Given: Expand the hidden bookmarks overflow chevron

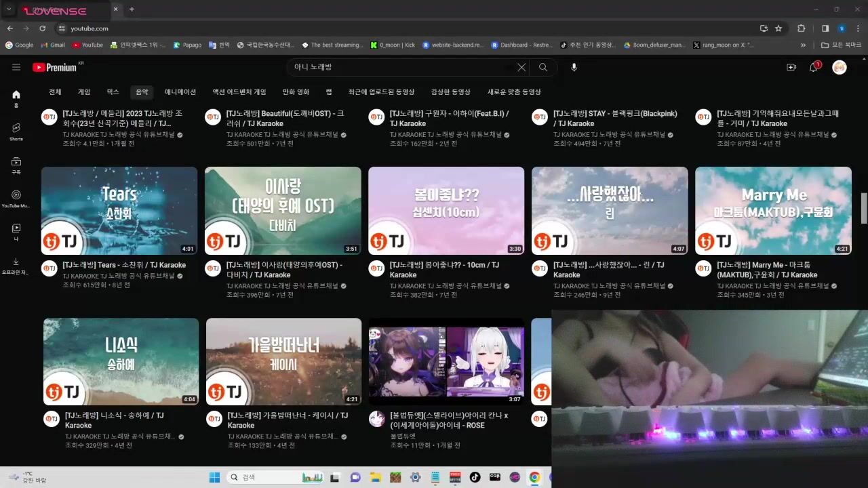Looking at the screenshot, I should pos(803,45).
